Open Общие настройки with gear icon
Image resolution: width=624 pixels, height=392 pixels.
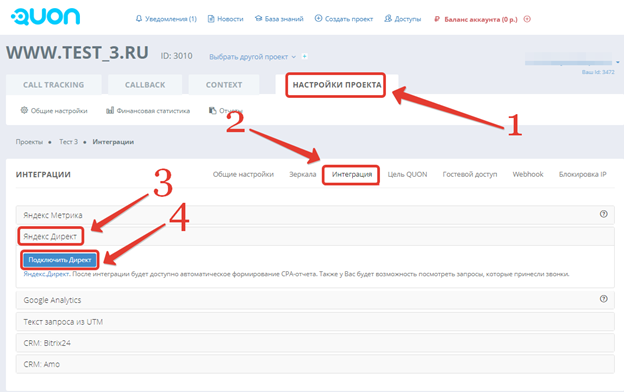54,111
